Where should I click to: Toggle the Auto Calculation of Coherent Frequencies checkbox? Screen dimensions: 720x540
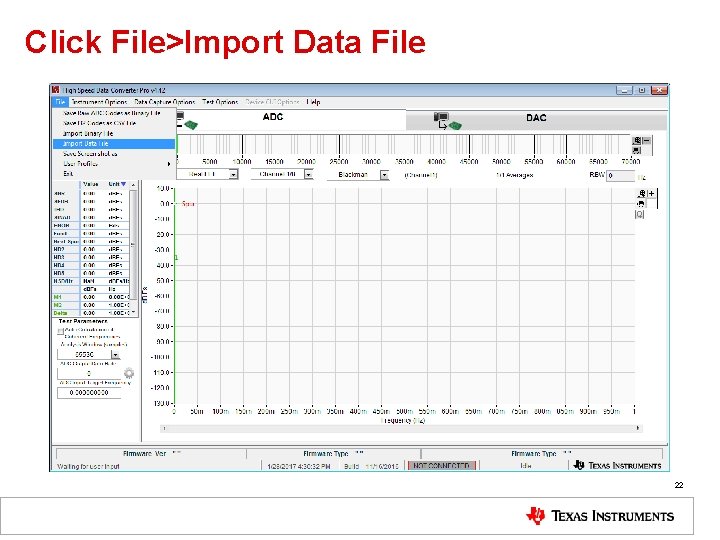click(x=61, y=331)
